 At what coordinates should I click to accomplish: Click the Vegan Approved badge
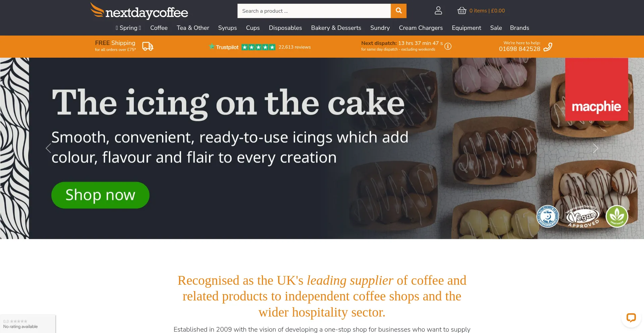click(x=583, y=216)
